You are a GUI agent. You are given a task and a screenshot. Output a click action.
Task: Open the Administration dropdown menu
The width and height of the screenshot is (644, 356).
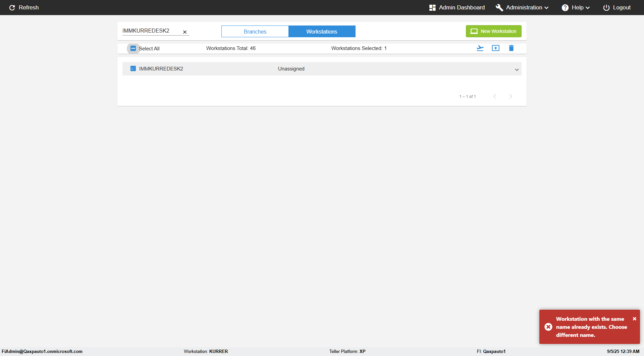pos(522,7)
